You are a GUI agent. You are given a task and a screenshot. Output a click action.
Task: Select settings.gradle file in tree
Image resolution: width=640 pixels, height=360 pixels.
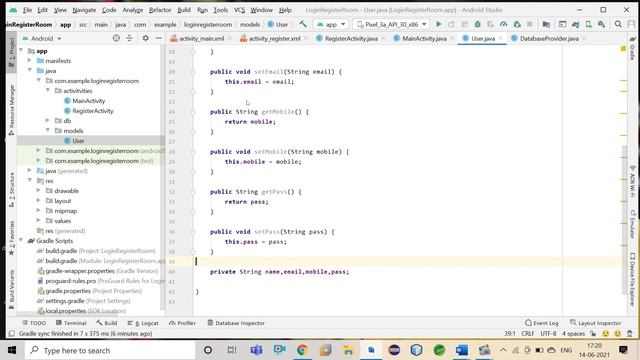point(64,301)
